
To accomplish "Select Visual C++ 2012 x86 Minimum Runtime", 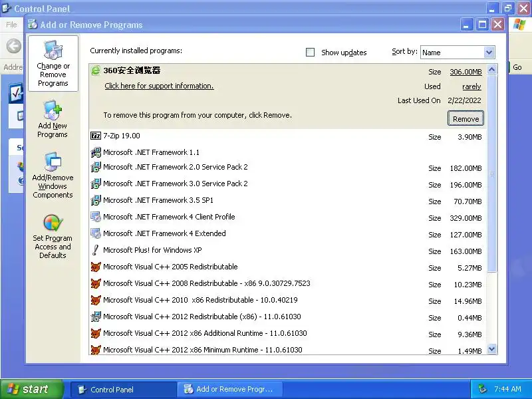I will [288, 349].
